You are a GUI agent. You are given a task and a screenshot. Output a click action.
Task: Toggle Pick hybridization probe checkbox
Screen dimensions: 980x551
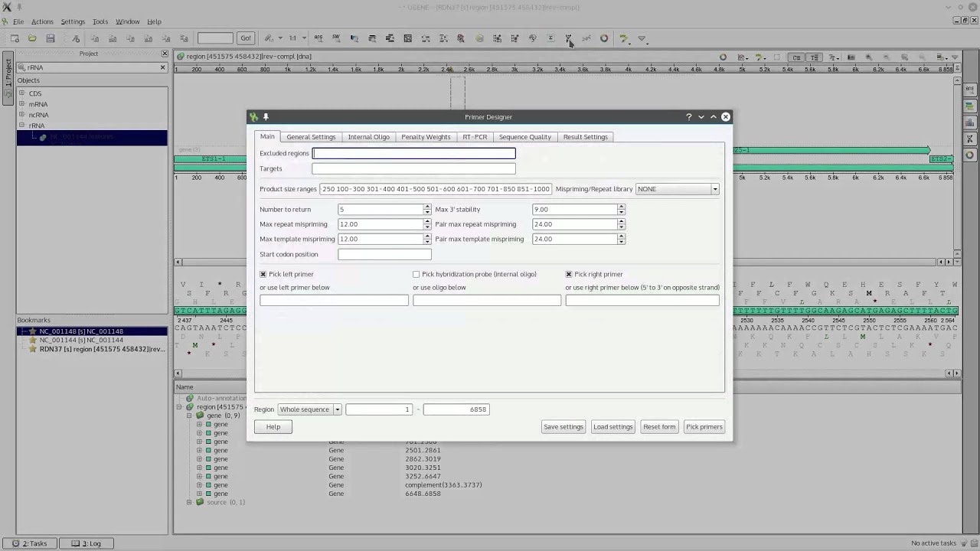pos(416,274)
